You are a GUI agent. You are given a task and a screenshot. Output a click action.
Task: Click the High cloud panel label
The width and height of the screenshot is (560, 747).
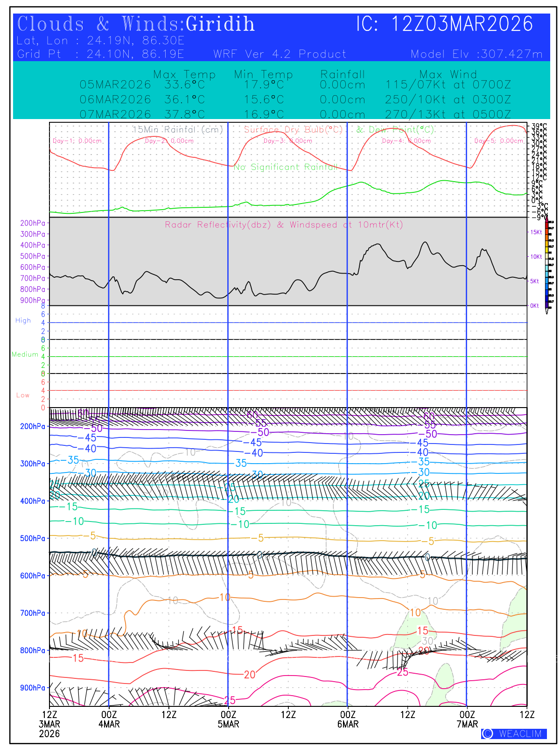tap(23, 321)
